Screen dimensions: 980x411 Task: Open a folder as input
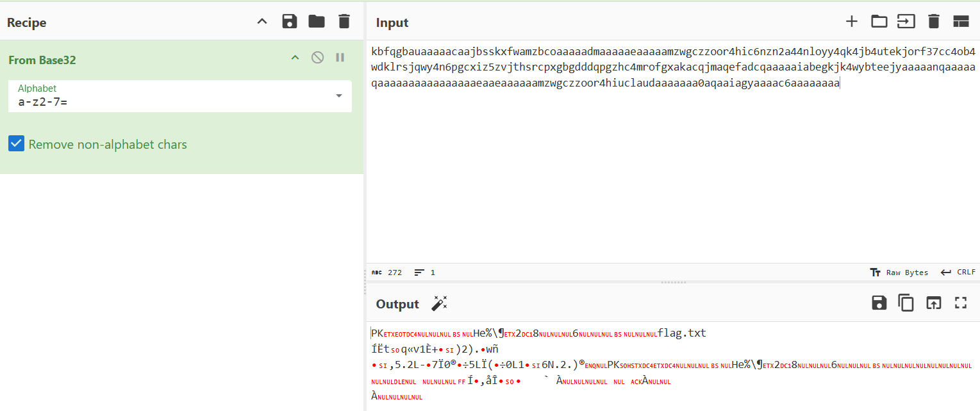tap(879, 22)
